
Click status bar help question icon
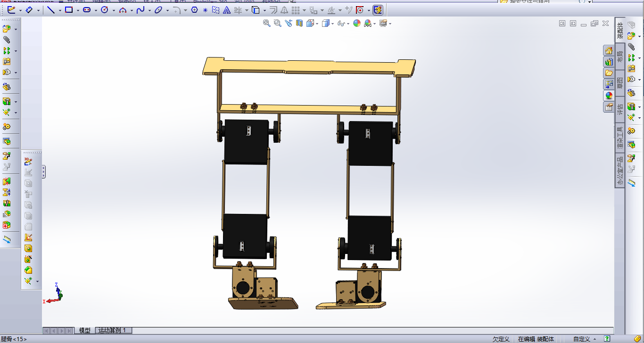pos(607,339)
